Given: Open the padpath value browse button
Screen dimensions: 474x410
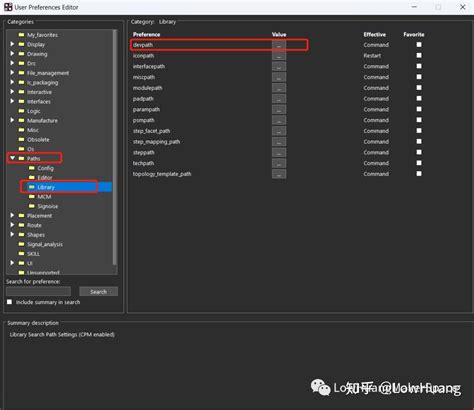Looking at the screenshot, I should click(279, 99).
